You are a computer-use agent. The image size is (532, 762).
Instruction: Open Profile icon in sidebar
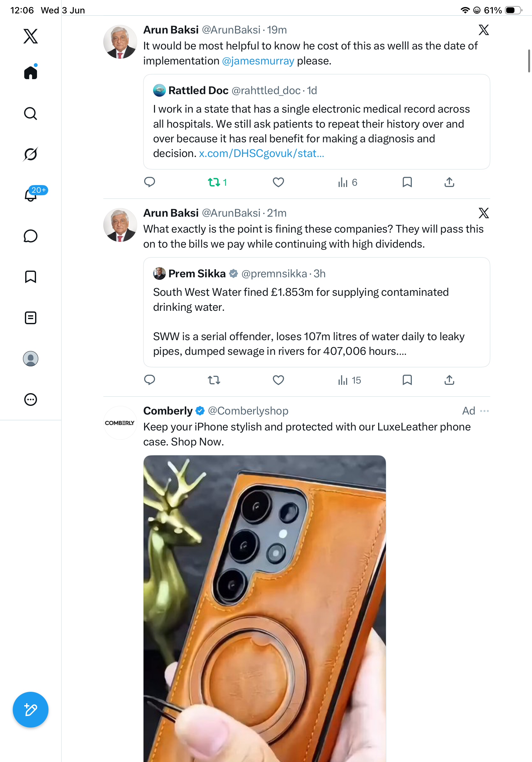(x=31, y=359)
